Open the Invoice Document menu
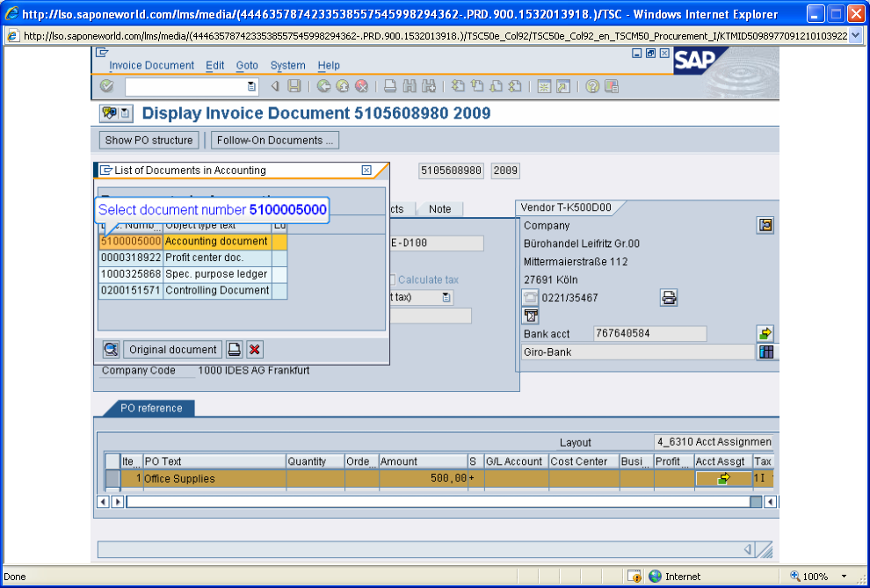 (x=151, y=65)
